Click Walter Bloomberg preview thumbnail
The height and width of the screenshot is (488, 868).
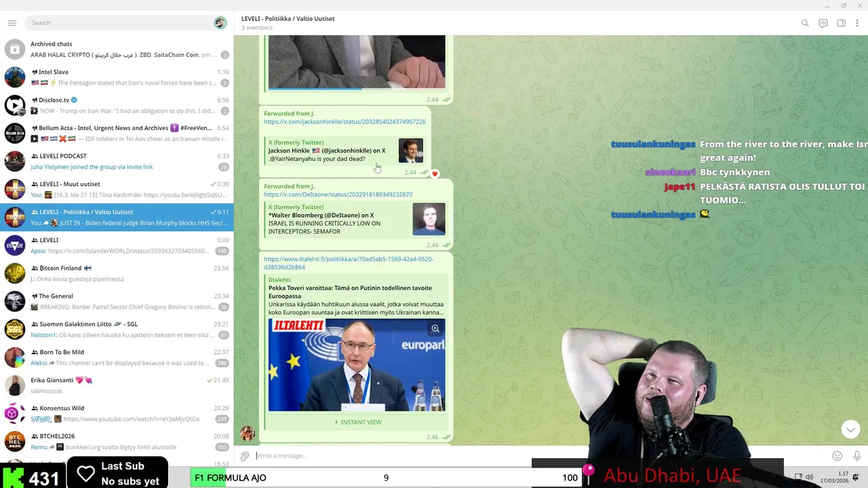tap(429, 219)
